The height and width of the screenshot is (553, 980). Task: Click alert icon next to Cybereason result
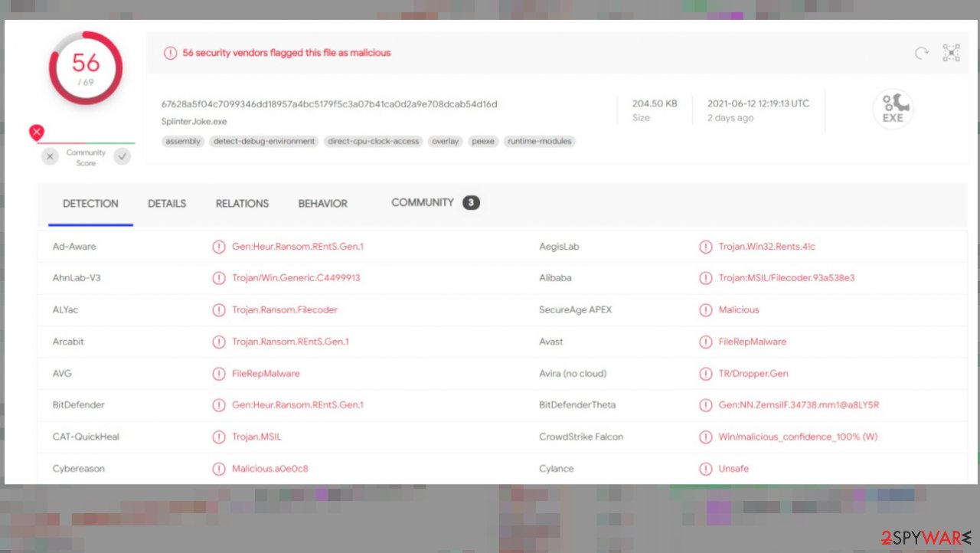(219, 469)
